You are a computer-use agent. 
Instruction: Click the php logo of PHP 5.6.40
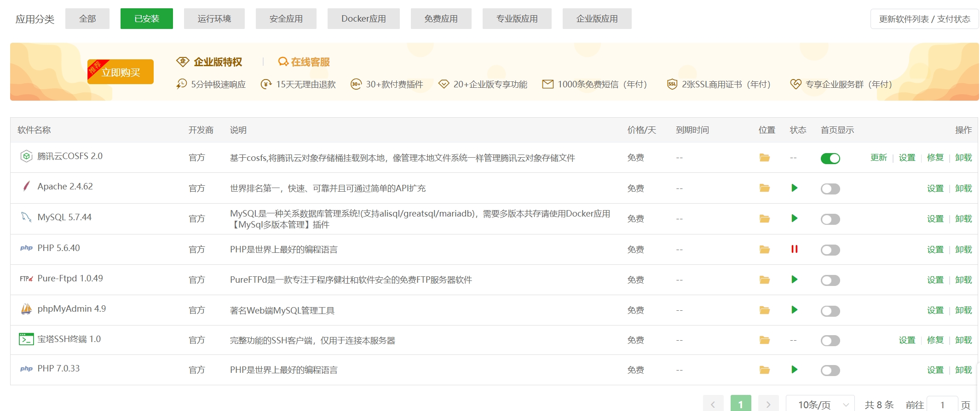[x=26, y=248]
